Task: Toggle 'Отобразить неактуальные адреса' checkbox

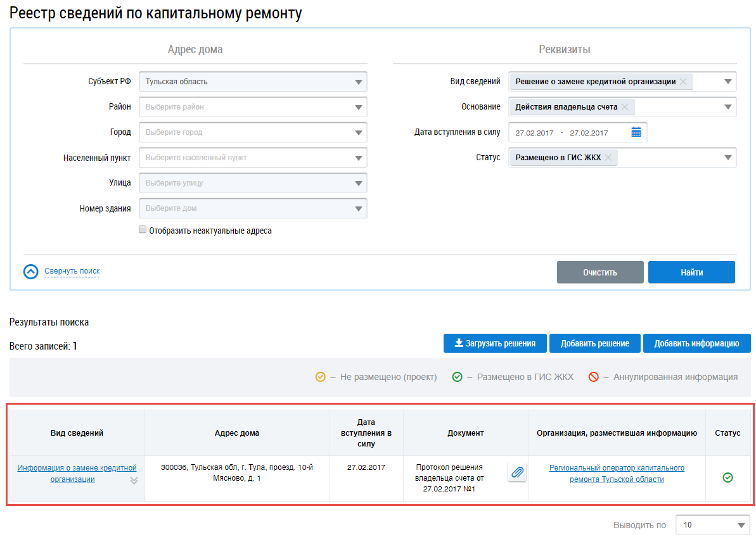Action: (143, 231)
